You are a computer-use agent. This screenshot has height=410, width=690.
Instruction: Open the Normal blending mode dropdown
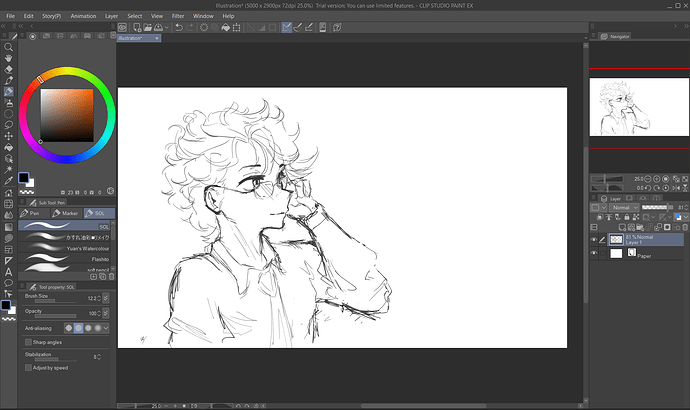624,207
